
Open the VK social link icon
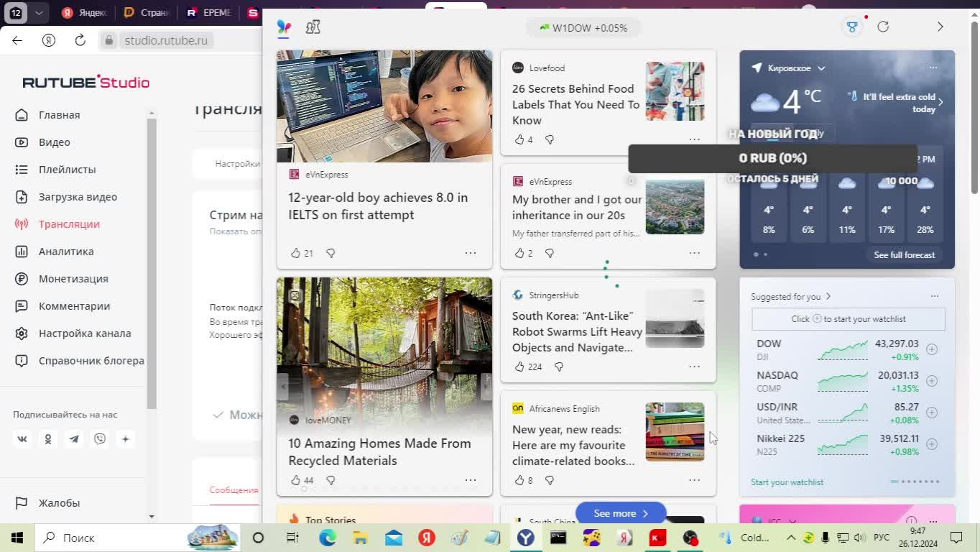[22, 439]
